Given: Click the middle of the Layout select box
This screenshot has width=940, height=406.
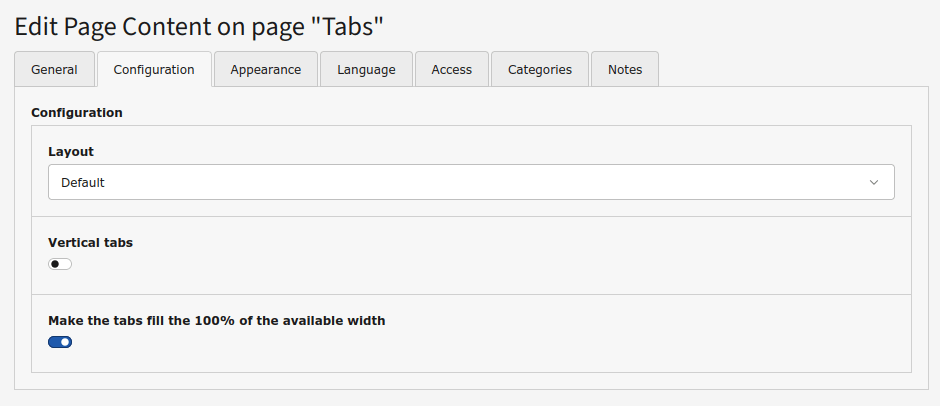Looking at the screenshot, I should [x=471, y=183].
